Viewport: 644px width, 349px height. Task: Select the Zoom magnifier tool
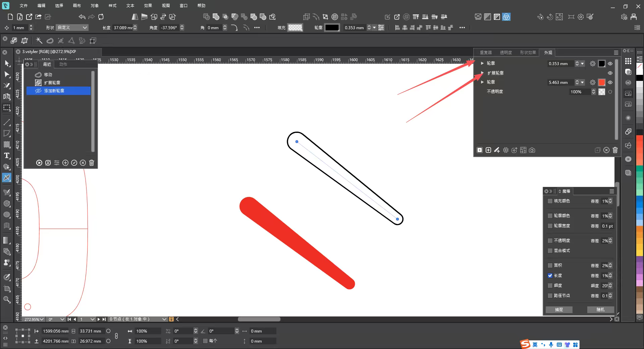[7, 299]
